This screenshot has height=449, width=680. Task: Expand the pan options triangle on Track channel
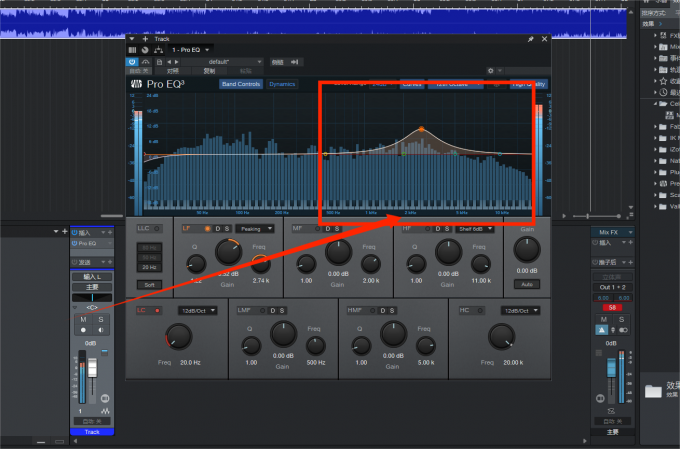pos(75,308)
